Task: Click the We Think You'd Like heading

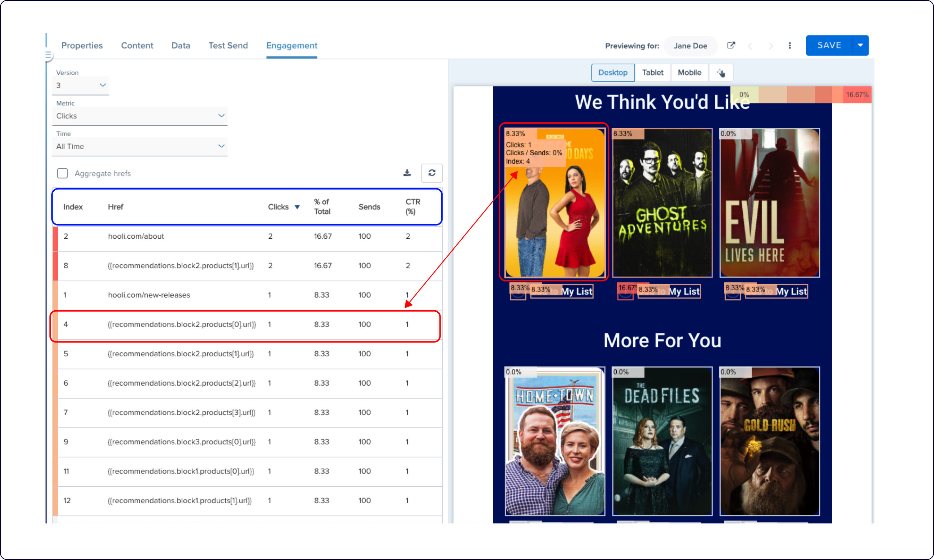Action: pyautogui.click(x=662, y=102)
